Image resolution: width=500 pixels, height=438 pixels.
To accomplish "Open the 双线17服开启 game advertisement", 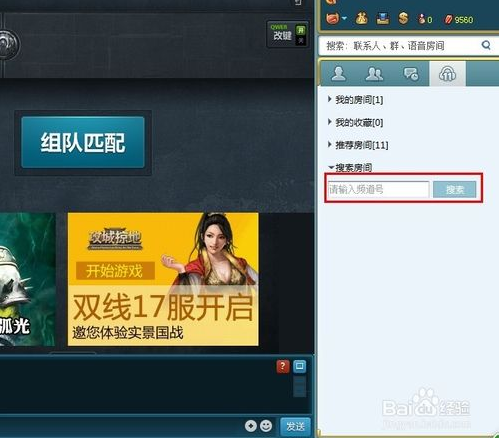I will (x=163, y=279).
